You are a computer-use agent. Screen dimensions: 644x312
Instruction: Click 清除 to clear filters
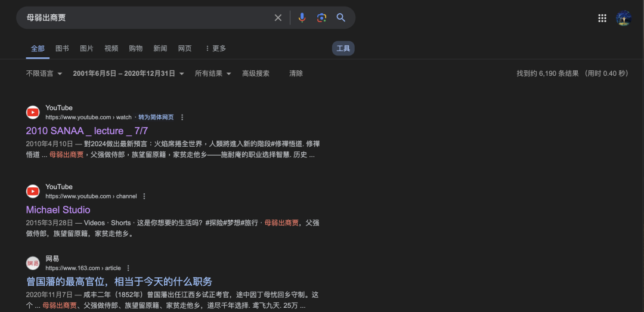click(x=296, y=73)
